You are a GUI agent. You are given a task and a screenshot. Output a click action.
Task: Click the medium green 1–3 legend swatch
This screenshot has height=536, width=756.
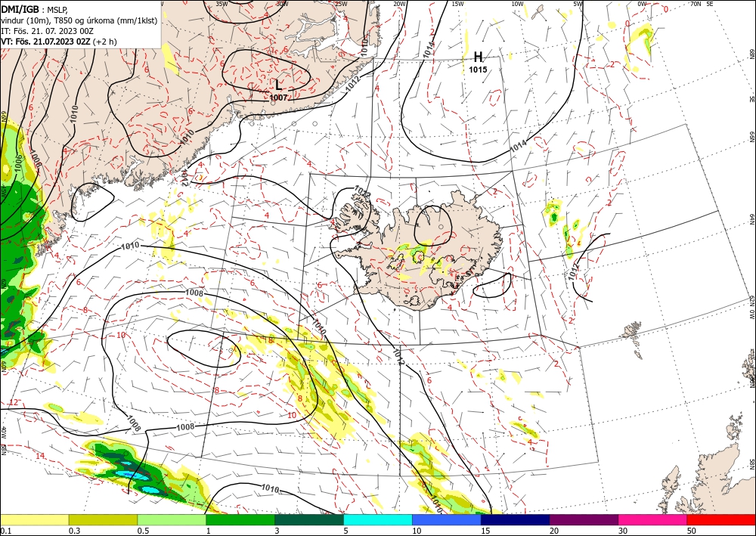click(x=240, y=519)
